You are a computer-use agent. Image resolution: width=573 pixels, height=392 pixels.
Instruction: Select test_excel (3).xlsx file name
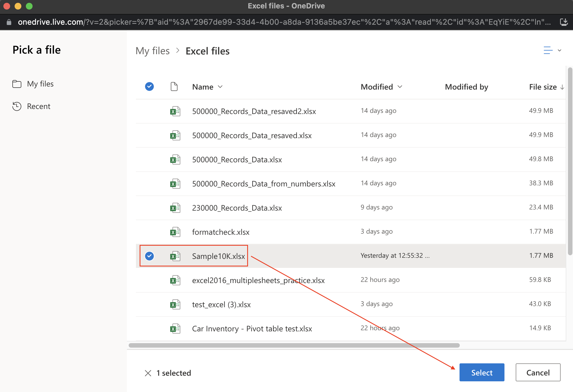click(x=221, y=304)
